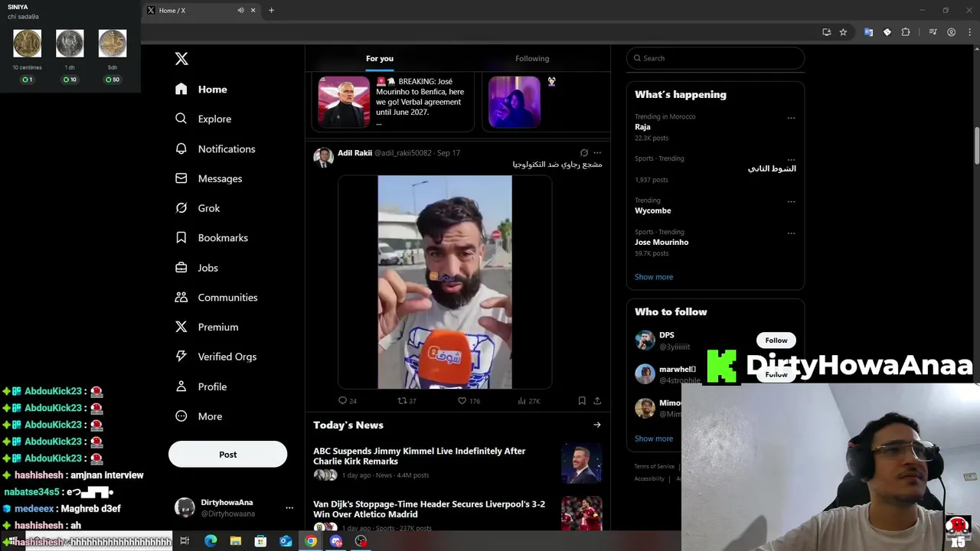This screenshot has width=980, height=551.
Task: Open more options for Jose Mourinho trend
Action: [x=791, y=233]
